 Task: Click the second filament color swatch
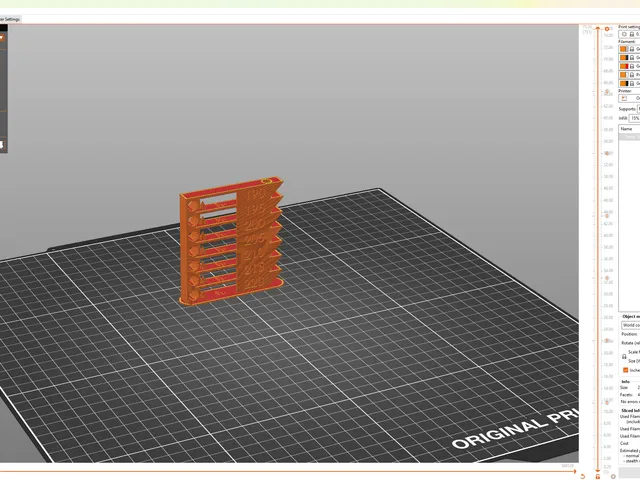pyautogui.click(x=624, y=58)
